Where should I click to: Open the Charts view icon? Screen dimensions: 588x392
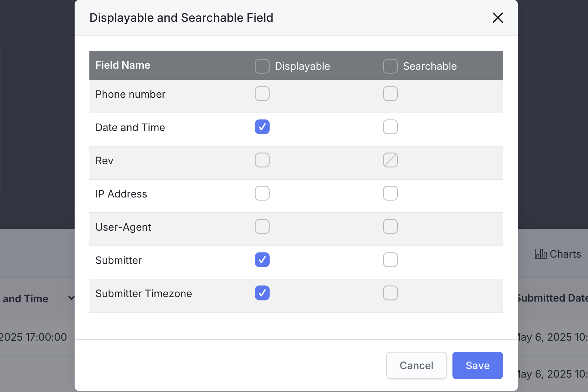[x=541, y=254]
